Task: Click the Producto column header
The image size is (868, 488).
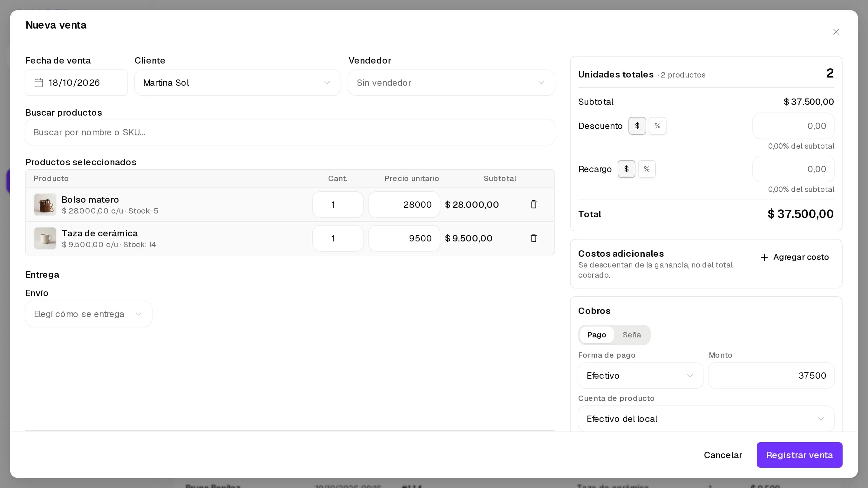Action: point(51,179)
